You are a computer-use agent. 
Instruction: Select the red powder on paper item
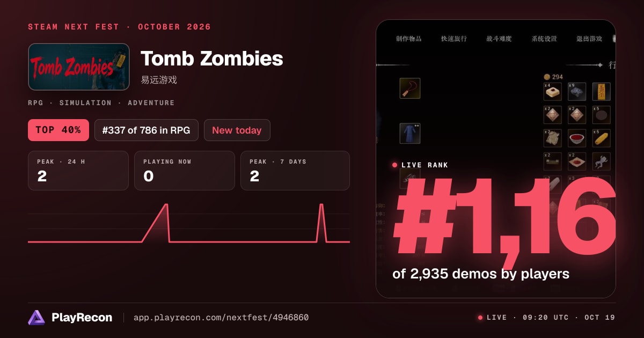(x=577, y=161)
